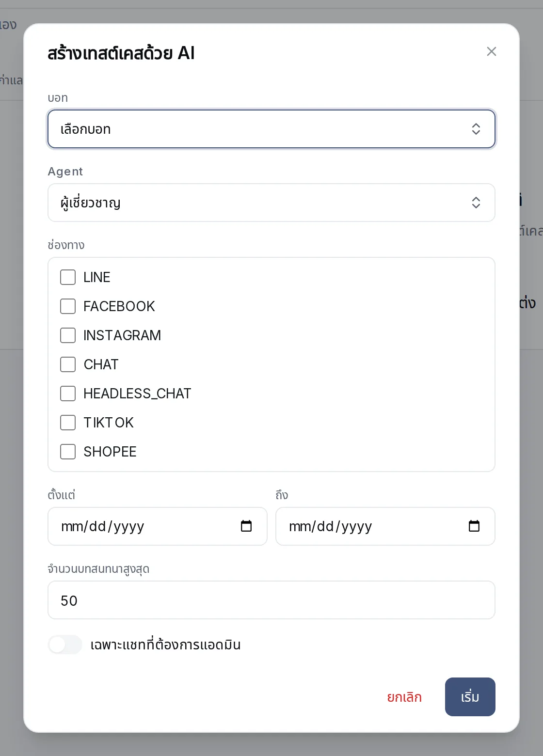Viewport: 543px width, 756px height.
Task: Click the จำนวนบทสนทนาสูงสุด label
Action: pyautogui.click(x=98, y=568)
